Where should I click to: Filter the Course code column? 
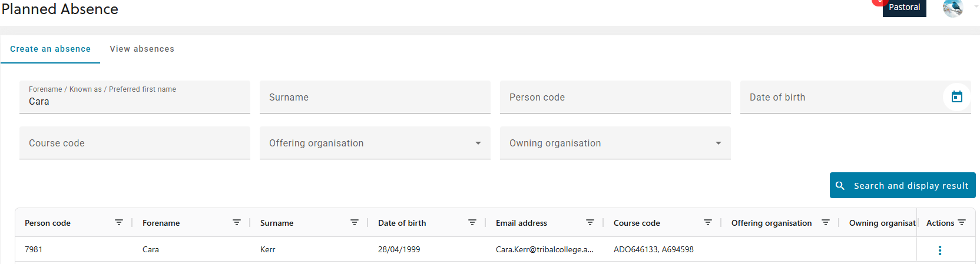click(708, 223)
